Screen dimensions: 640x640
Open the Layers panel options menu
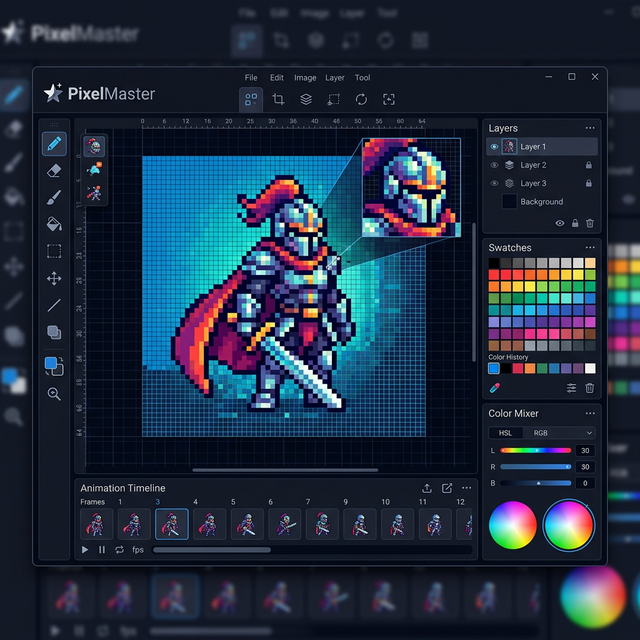point(590,128)
